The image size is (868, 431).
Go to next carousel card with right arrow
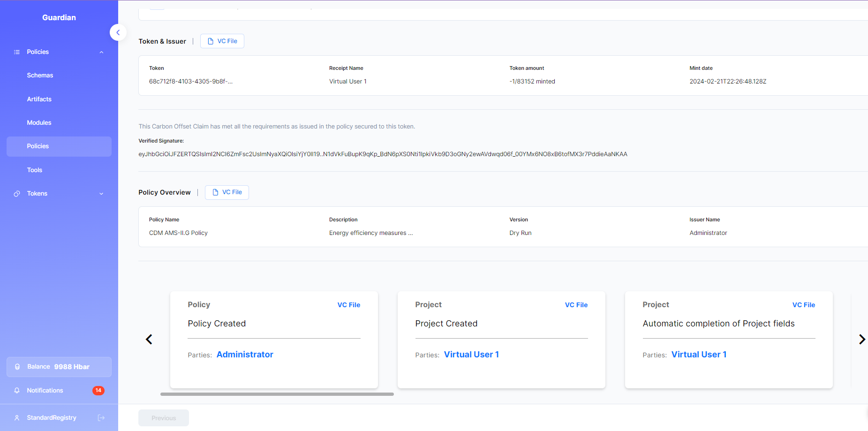coord(861,339)
